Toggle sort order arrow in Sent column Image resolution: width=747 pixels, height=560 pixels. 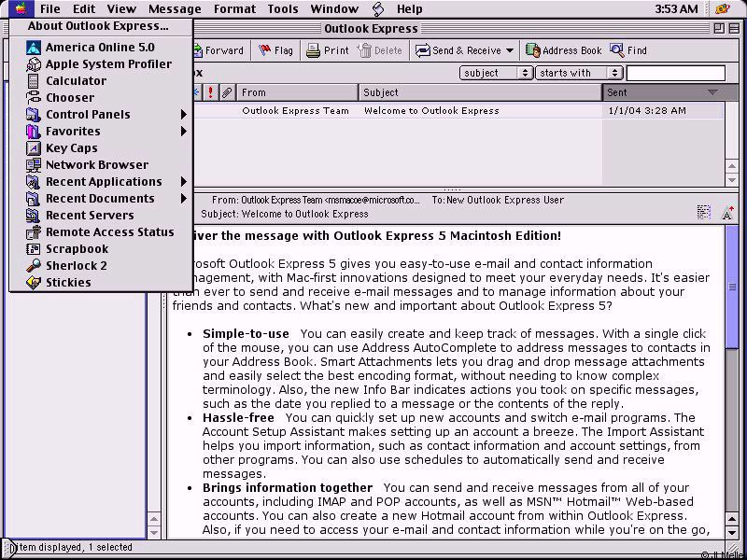712,92
